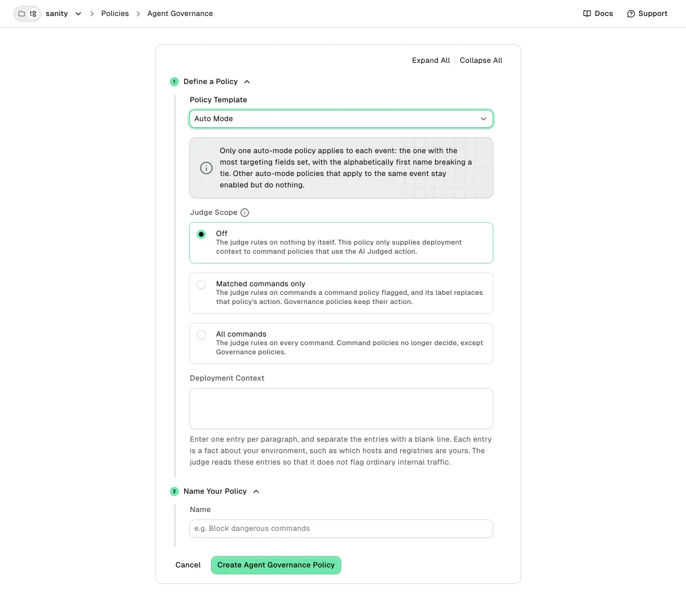
Task: Click Create Agent Governance Policy
Action: click(x=276, y=565)
